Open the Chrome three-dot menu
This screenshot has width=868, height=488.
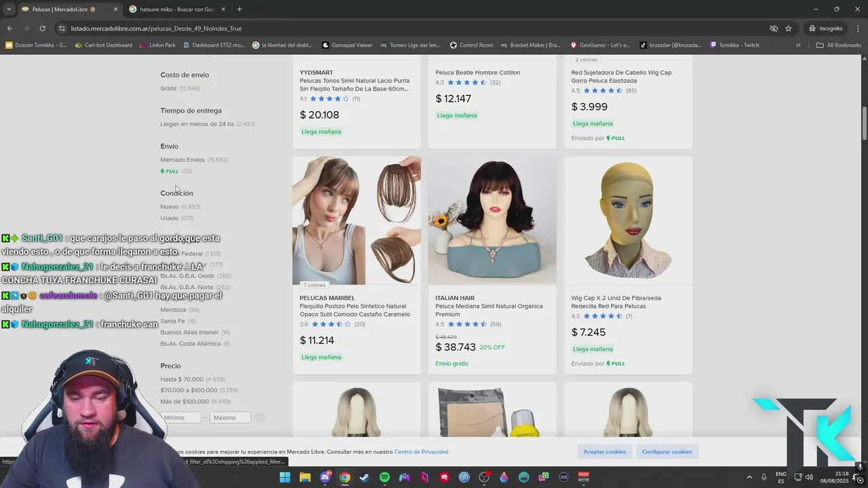pyautogui.click(x=858, y=28)
